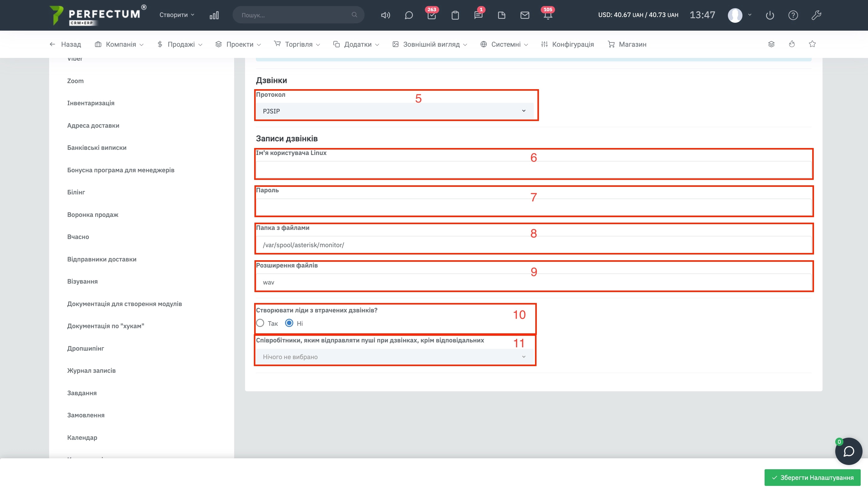Open the statistics bar chart icon
868x495 pixels.
pyautogui.click(x=214, y=15)
